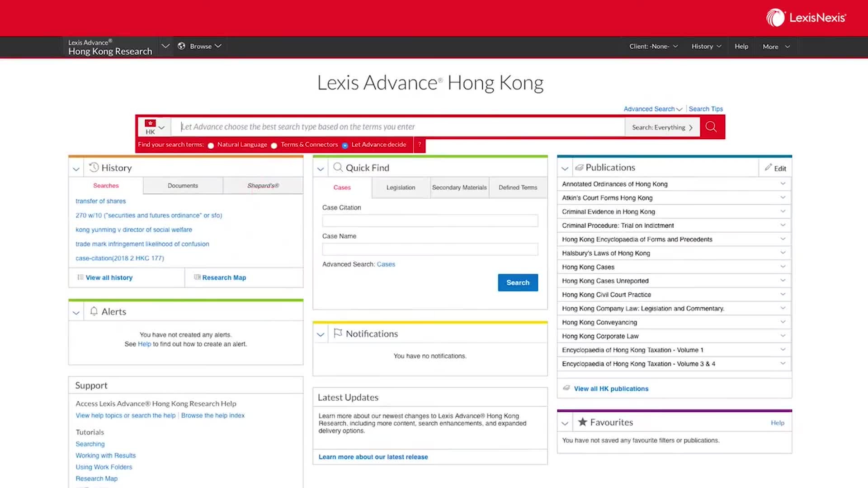The image size is (868, 488).
Task: Open Learn more about our latest release
Action: click(373, 457)
